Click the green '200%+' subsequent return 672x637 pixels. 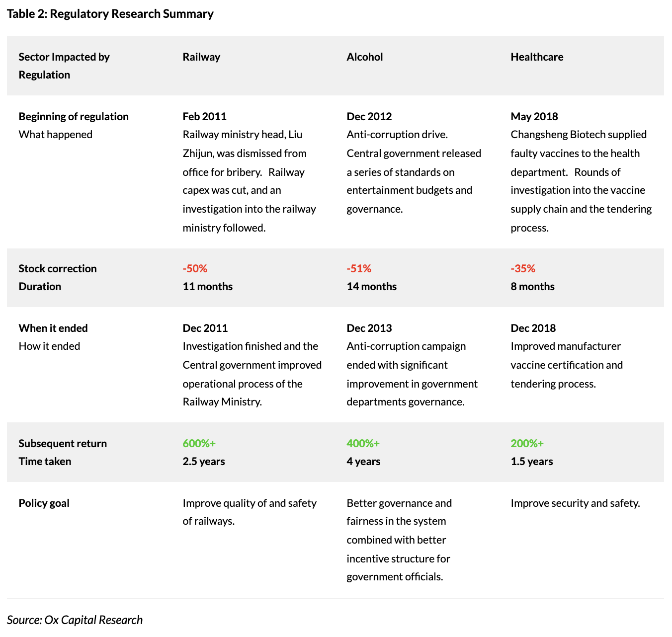click(527, 444)
